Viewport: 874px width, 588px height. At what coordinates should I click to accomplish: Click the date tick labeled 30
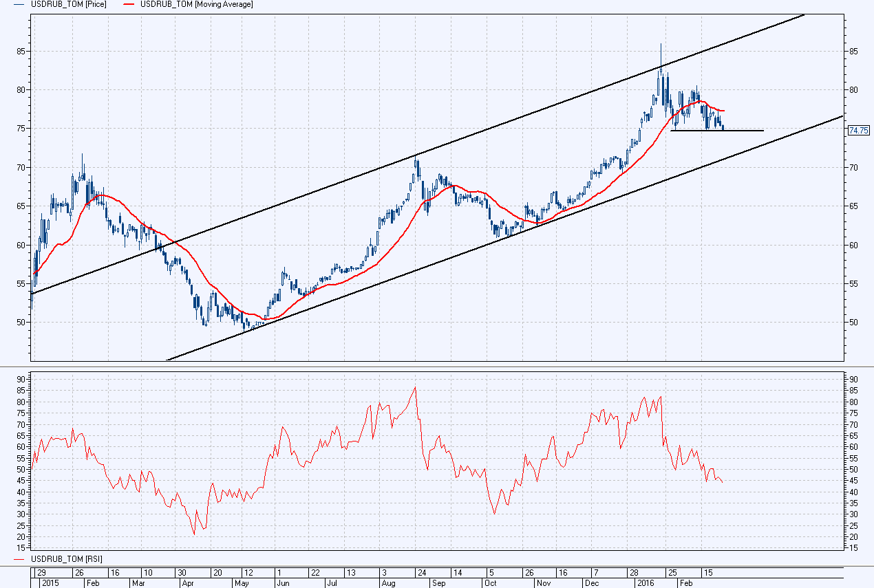(182, 572)
